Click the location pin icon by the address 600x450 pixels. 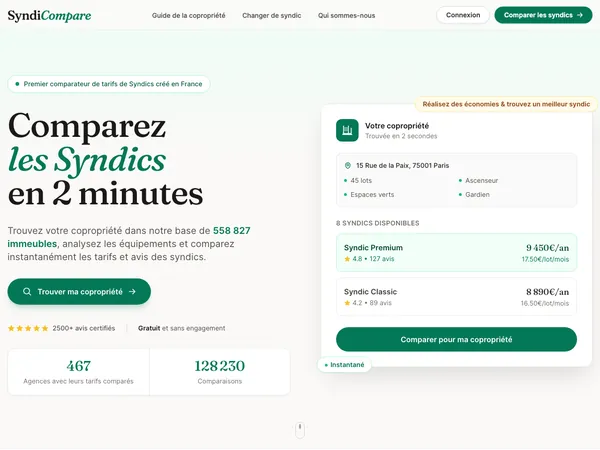coord(347,166)
